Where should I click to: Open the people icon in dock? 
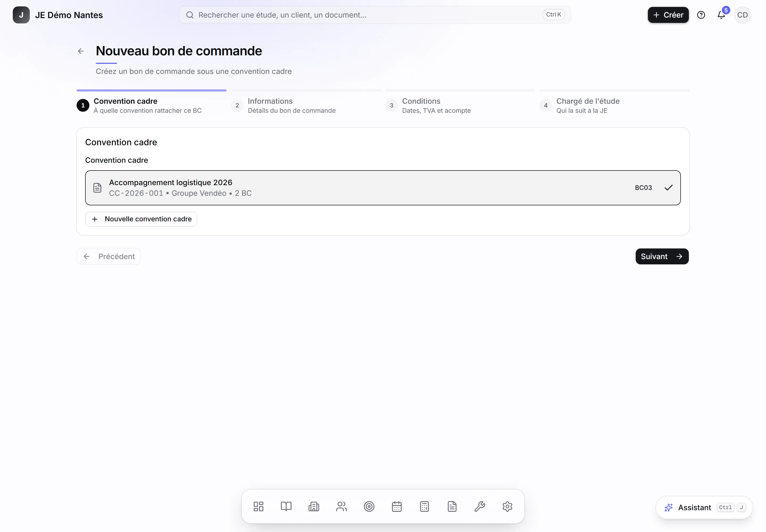[341, 506]
